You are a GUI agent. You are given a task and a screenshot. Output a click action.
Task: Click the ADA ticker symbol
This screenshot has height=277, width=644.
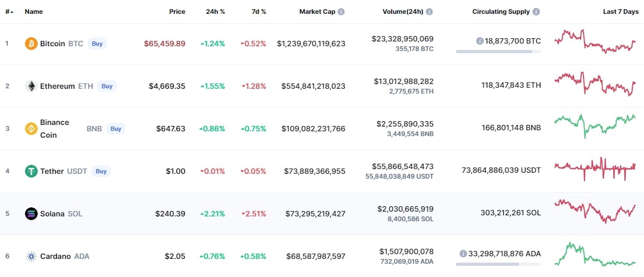point(82,256)
